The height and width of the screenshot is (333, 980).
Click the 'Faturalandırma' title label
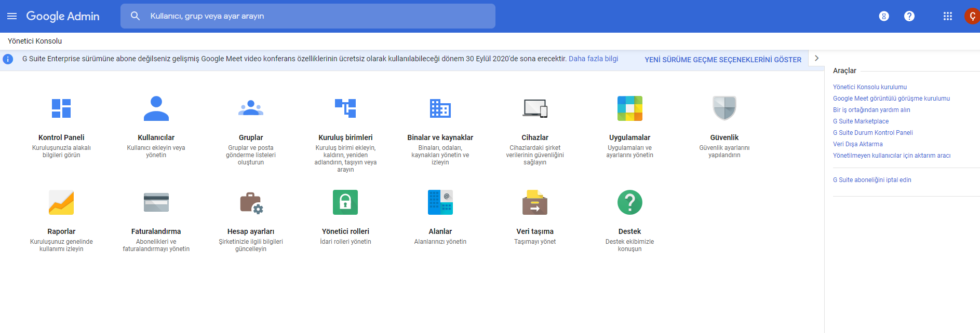tap(156, 231)
